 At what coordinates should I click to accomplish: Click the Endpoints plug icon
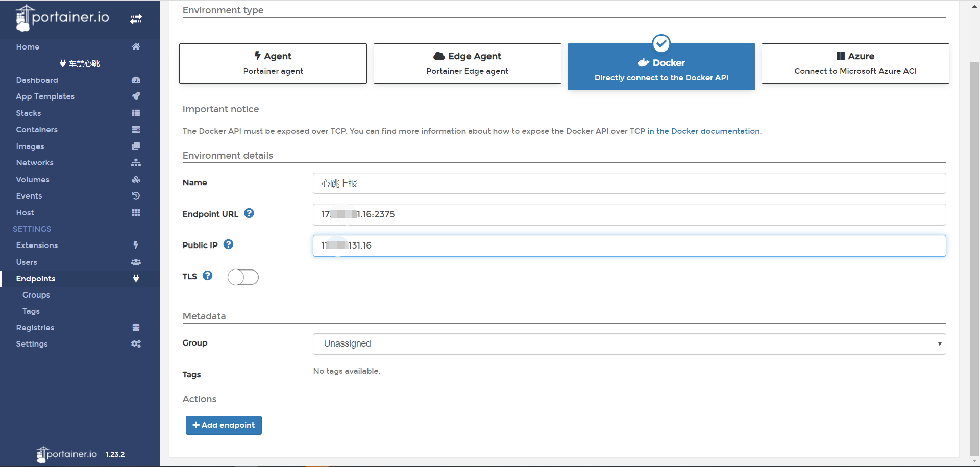coord(136,279)
